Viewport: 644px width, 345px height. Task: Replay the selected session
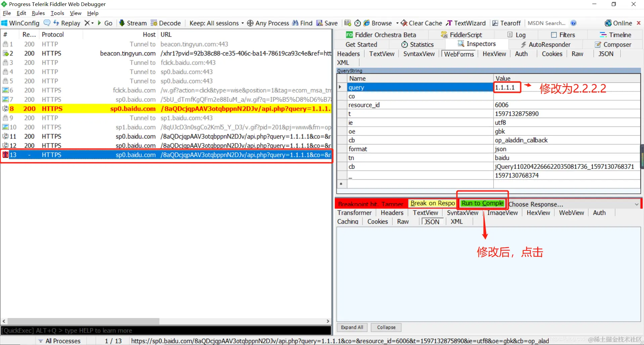pyautogui.click(x=67, y=23)
